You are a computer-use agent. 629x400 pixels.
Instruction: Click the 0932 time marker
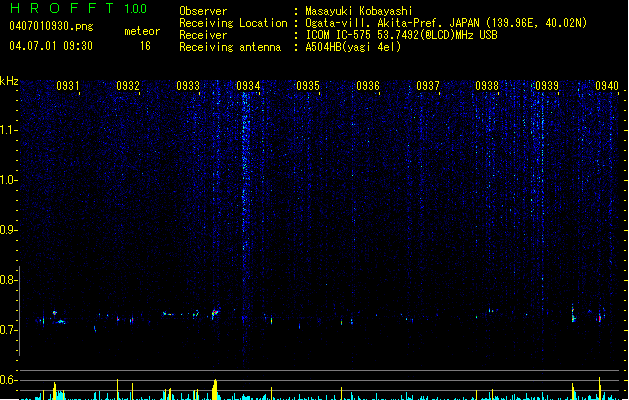[128, 86]
